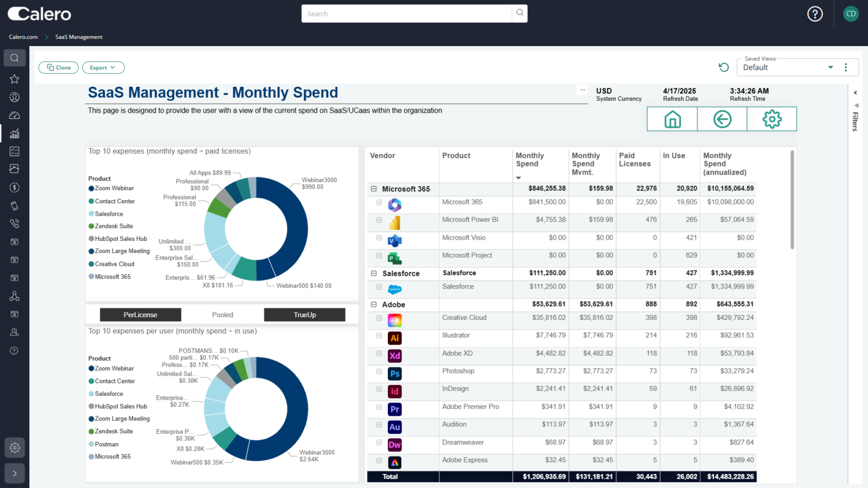The width and height of the screenshot is (868, 488).
Task: Click the Home icon on the dashboard toolbar
Action: pos(672,119)
